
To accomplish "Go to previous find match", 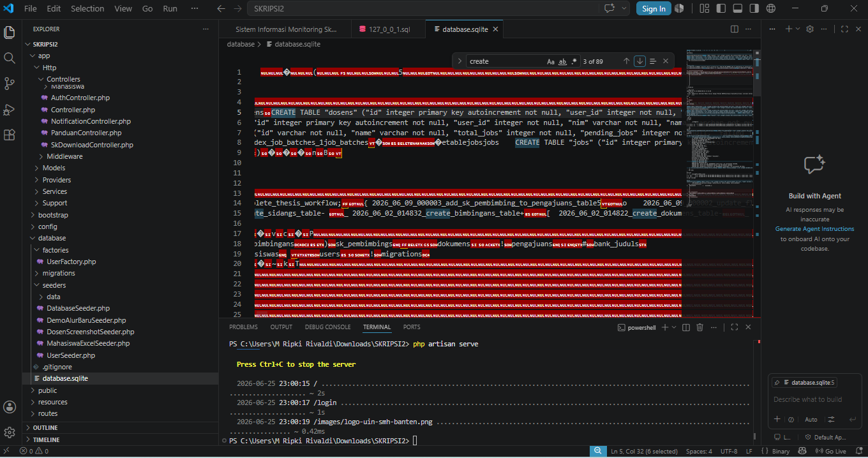I will [626, 61].
